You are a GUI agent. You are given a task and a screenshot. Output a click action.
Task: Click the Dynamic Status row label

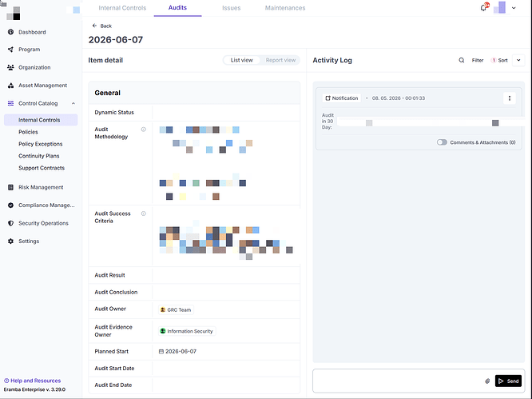pos(114,113)
